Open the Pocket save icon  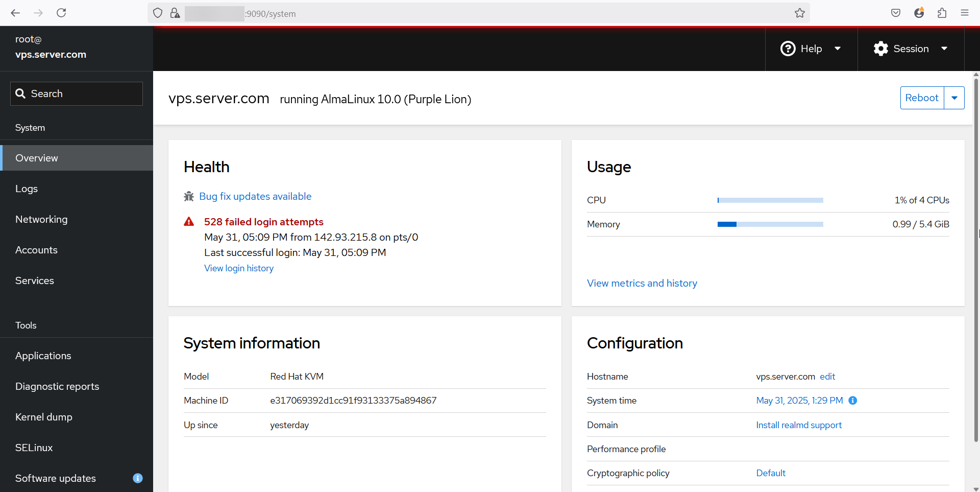click(896, 13)
